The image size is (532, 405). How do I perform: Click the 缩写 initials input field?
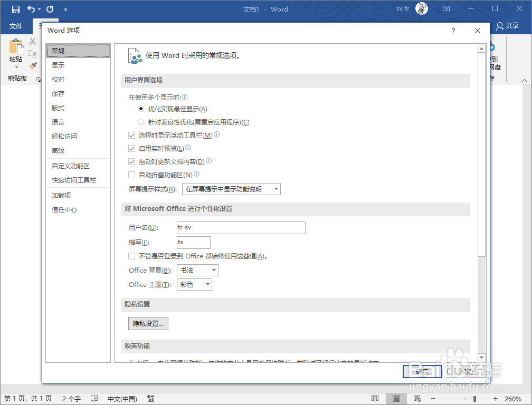point(194,243)
